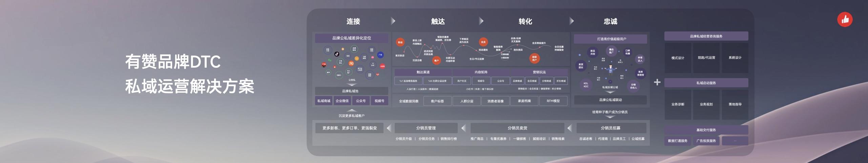Image resolution: width=868 pixels, height=163 pixels.
Task: Click the 卖货团长 bubble
Action: click(581, 66)
